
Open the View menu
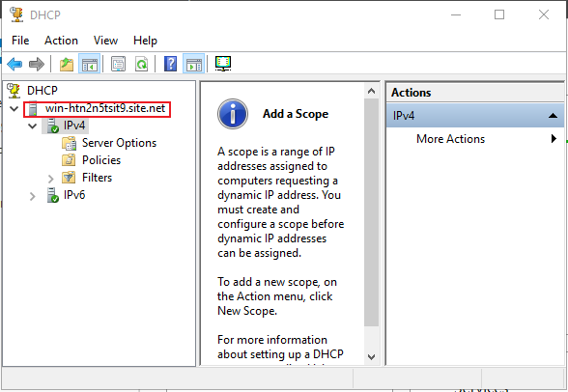tap(105, 41)
